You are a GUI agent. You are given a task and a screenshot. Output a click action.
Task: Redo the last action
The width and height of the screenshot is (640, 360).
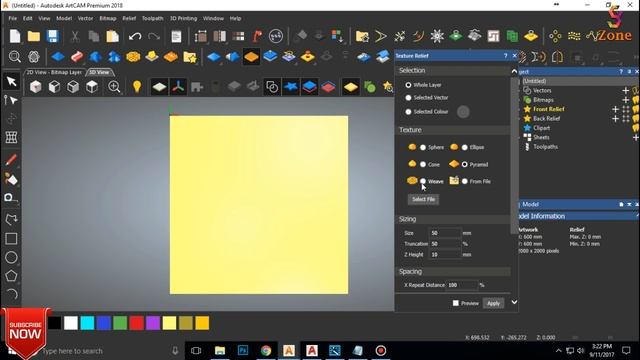pos(154,36)
